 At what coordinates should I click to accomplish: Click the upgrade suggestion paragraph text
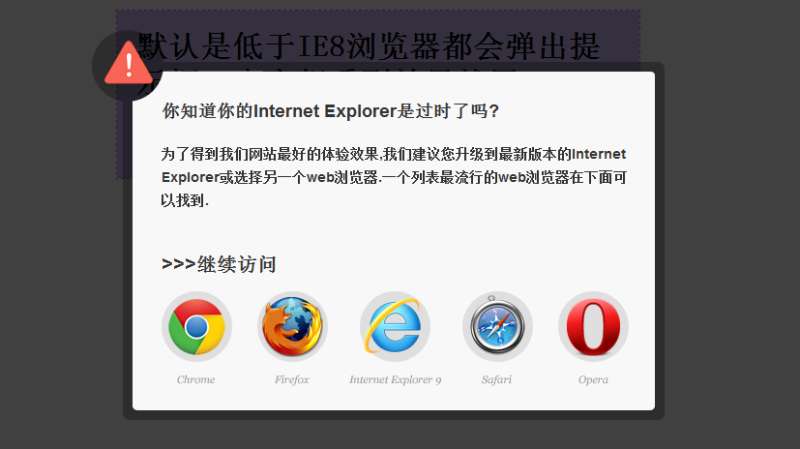pos(393,177)
